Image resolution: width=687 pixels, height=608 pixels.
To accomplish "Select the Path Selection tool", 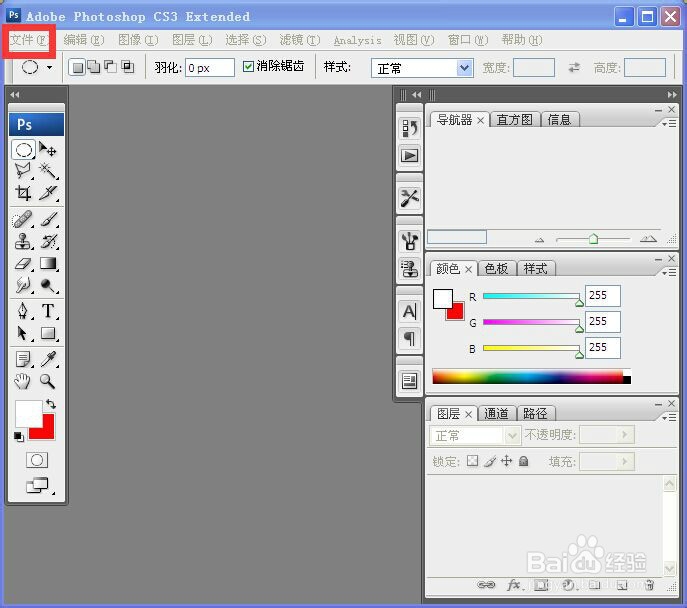I will [24, 333].
